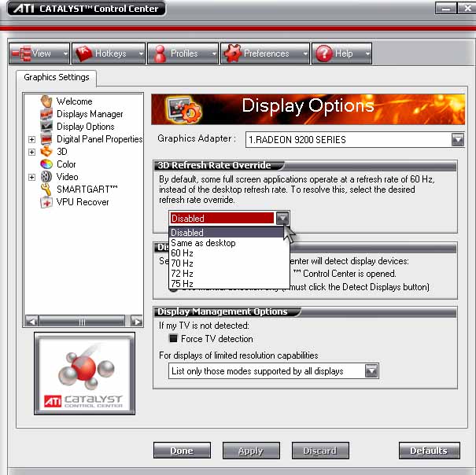
Task: Select Same as desktop option
Action: (203, 243)
